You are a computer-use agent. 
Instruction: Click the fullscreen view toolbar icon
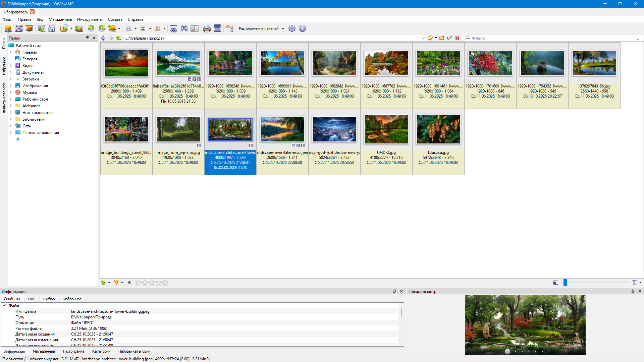(x=19, y=28)
